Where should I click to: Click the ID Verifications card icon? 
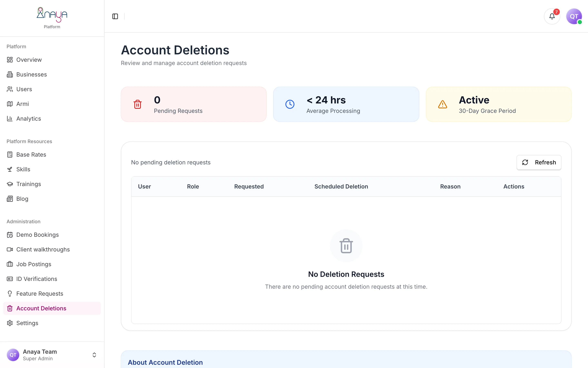click(10, 279)
